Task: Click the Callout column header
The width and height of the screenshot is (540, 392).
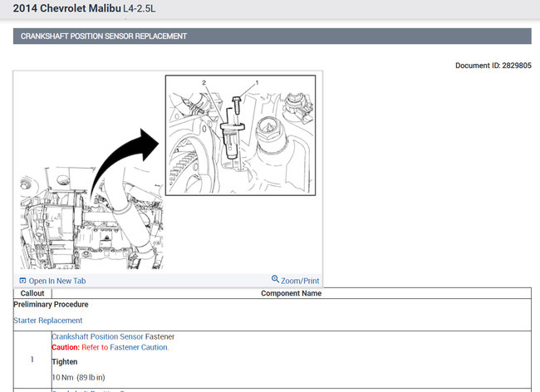Action: pos(32,293)
